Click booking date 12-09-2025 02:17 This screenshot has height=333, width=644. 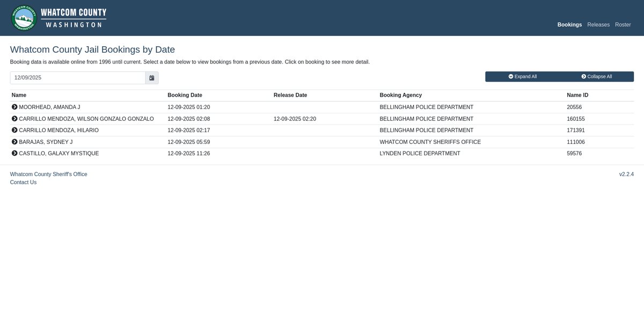pyautogui.click(x=189, y=131)
